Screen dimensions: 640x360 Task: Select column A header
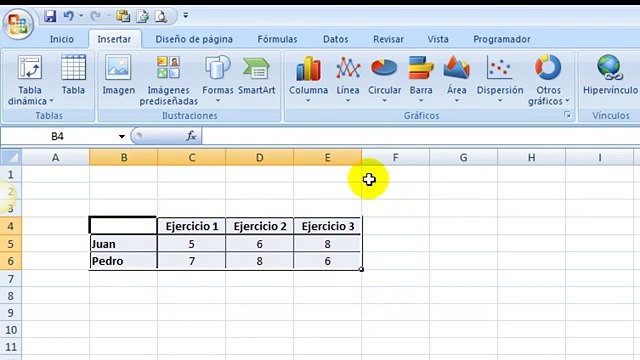(x=56, y=158)
